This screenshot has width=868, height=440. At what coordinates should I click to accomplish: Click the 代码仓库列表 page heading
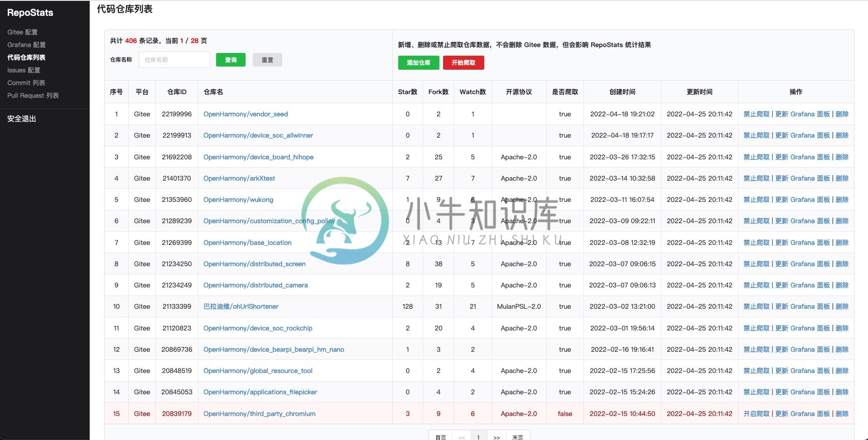coord(125,9)
